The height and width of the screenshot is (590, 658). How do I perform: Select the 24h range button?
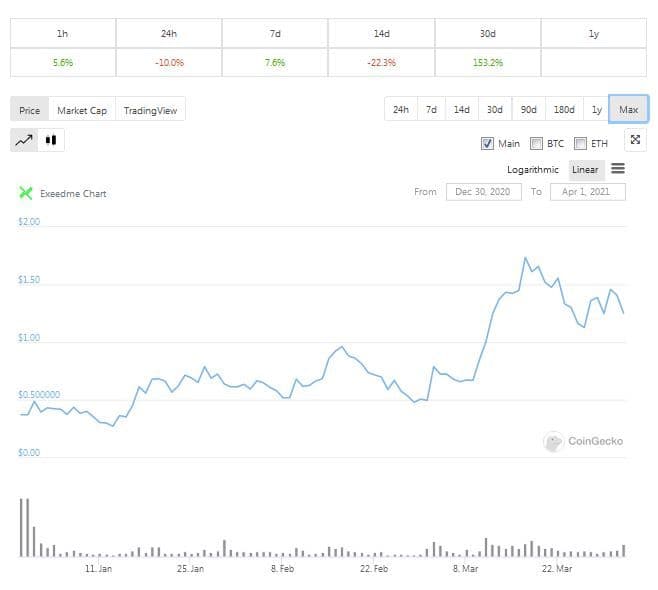tap(401, 109)
